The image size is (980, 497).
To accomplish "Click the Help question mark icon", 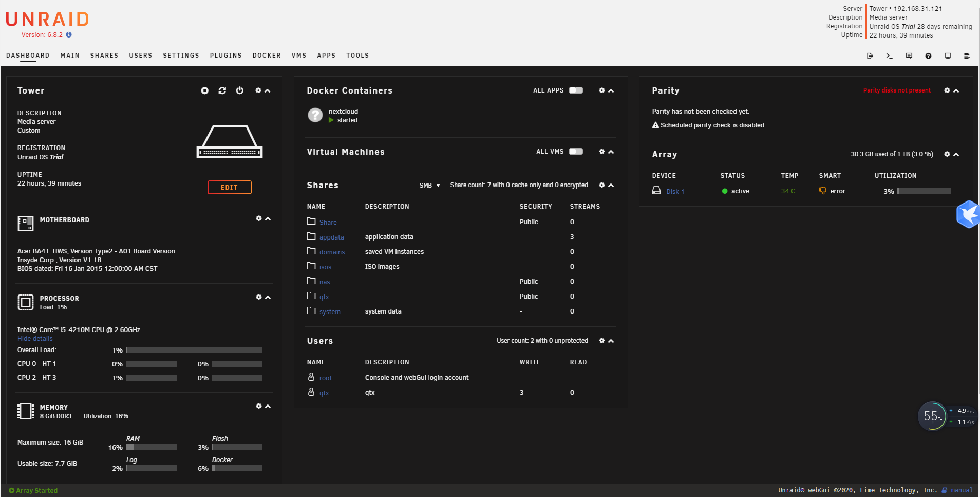I will tap(929, 56).
